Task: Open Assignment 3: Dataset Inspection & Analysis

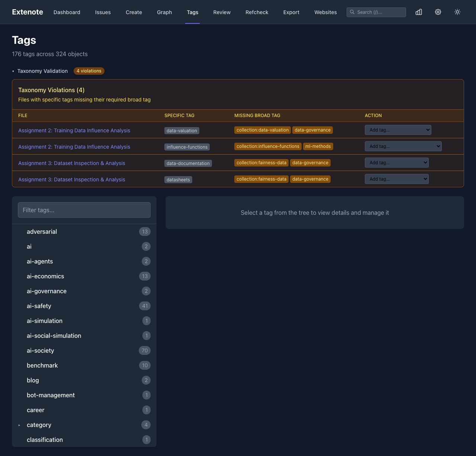Action: click(x=72, y=163)
